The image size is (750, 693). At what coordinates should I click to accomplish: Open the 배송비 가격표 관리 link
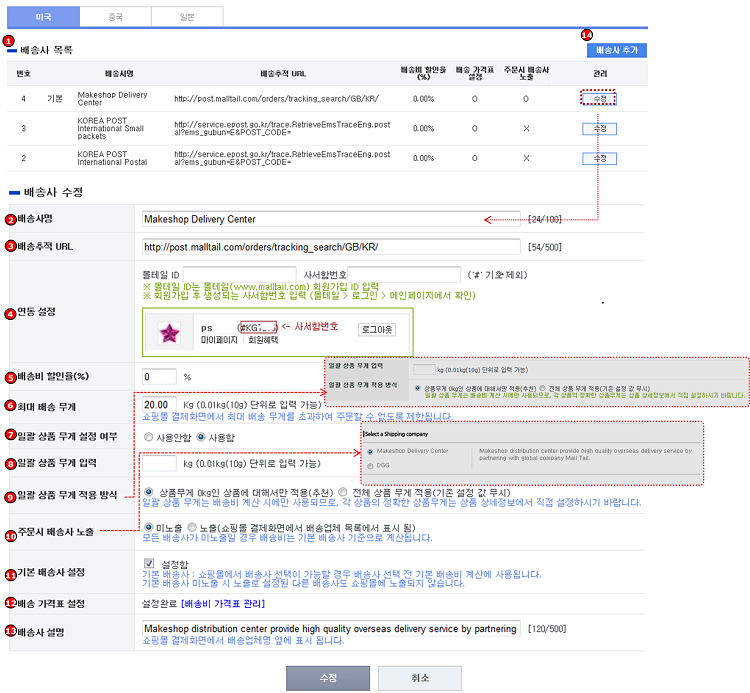click(224, 604)
